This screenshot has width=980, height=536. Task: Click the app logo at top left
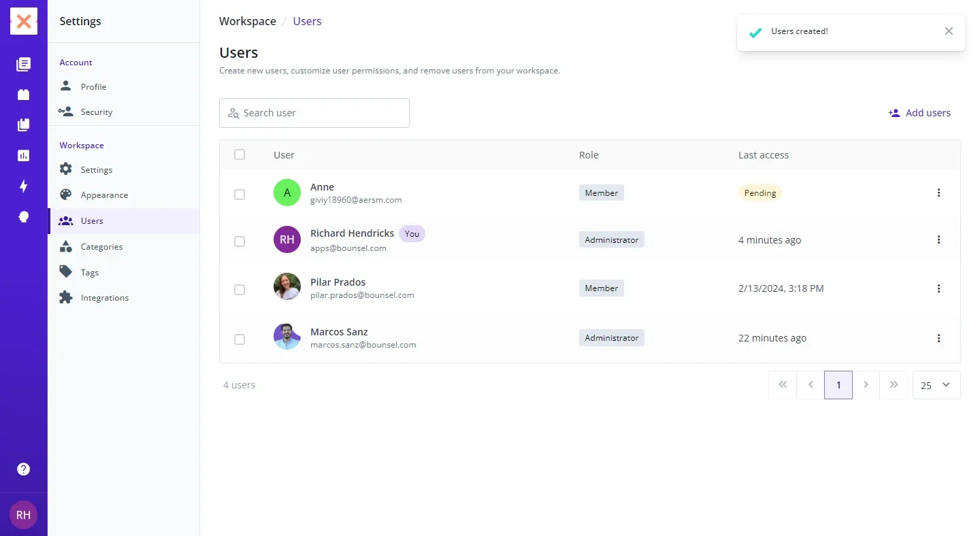pyautogui.click(x=24, y=21)
